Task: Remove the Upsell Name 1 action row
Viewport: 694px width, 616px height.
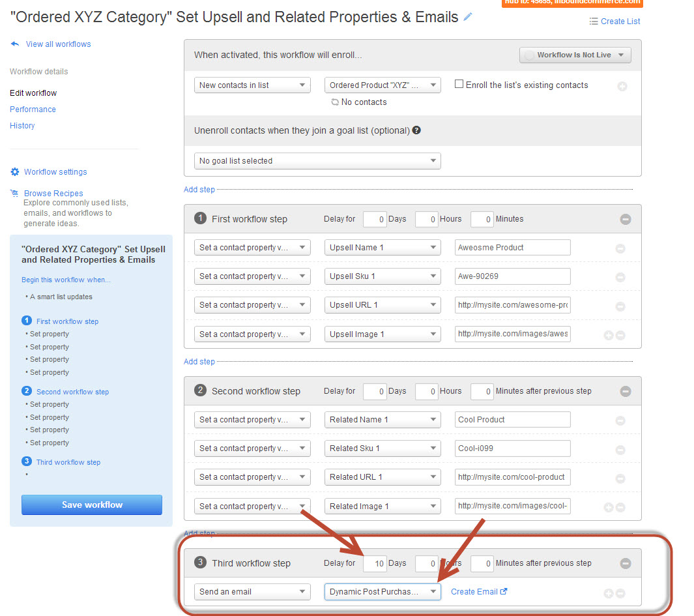Action: pos(620,248)
